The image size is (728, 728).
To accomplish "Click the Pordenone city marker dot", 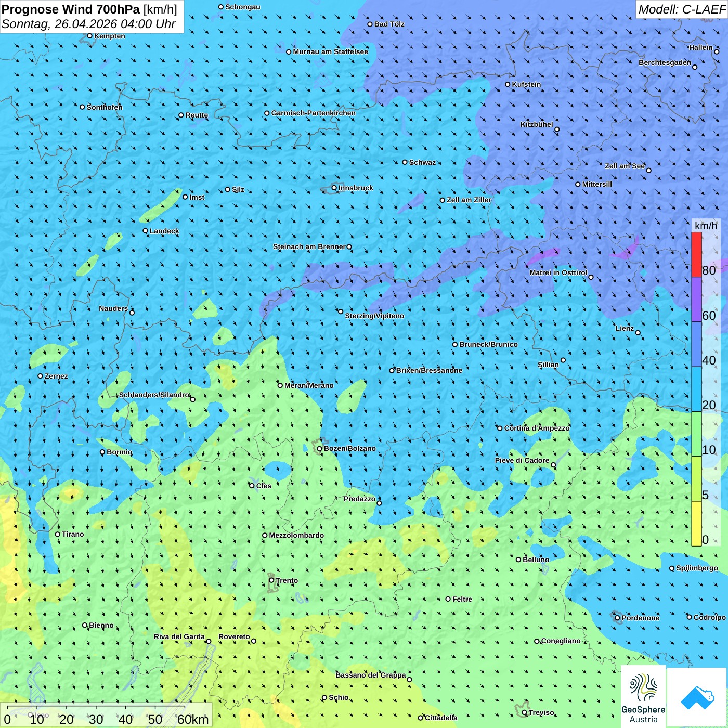I will [x=617, y=618].
